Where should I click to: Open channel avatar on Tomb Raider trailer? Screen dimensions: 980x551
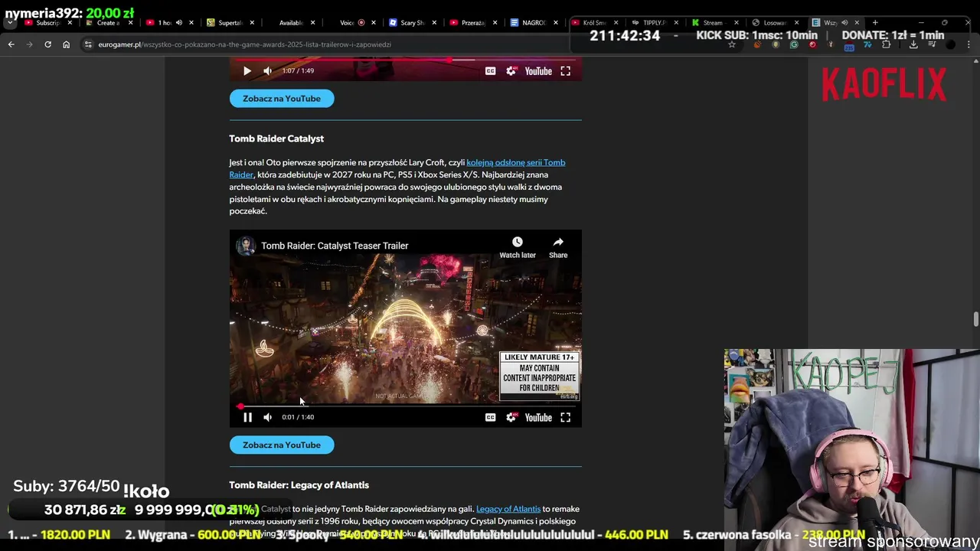tap(245, 246)
